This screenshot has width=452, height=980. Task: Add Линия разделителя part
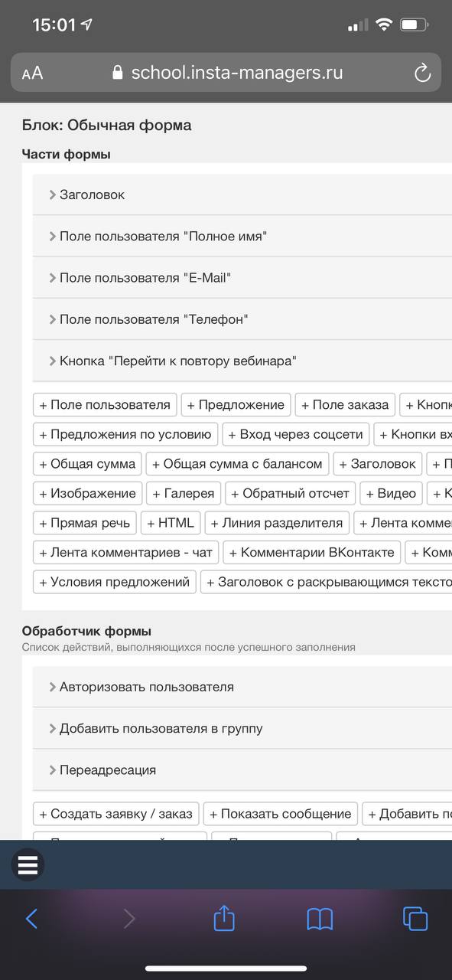point(277,523)
